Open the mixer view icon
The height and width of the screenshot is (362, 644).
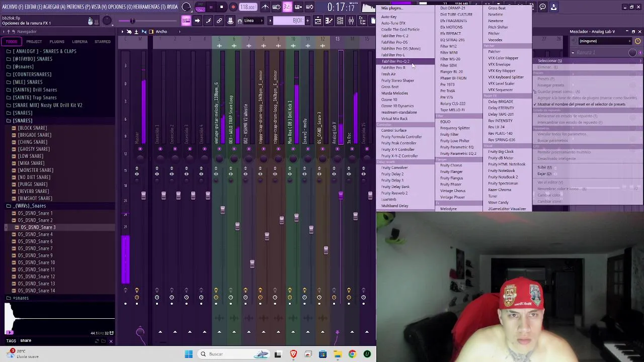click(351, 21)
